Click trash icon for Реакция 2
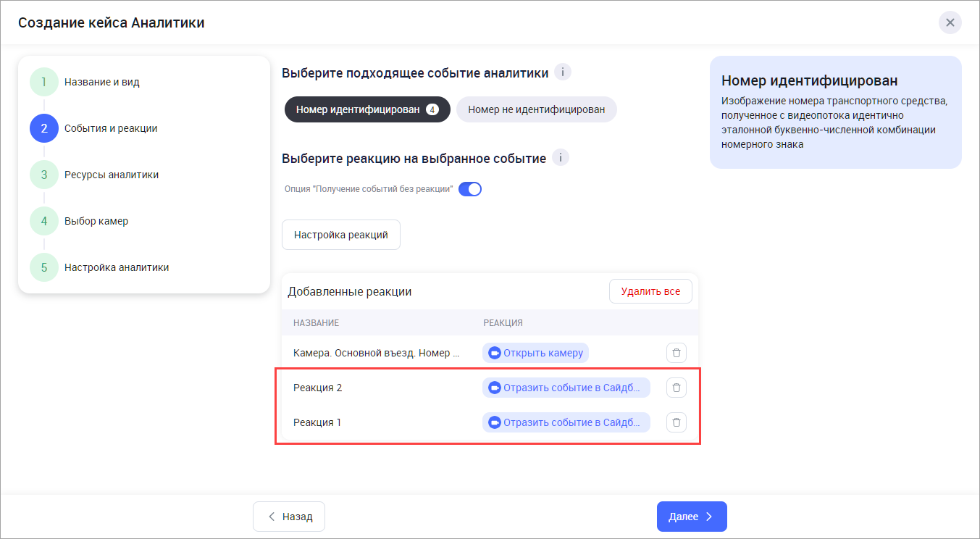 [676, 388]
